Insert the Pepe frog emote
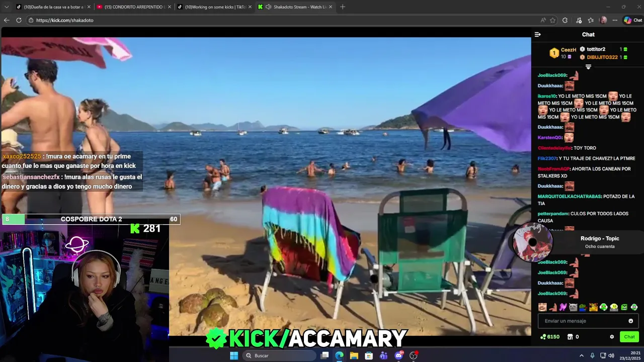Viewport: 644px width, 362px height. point(583,307)
